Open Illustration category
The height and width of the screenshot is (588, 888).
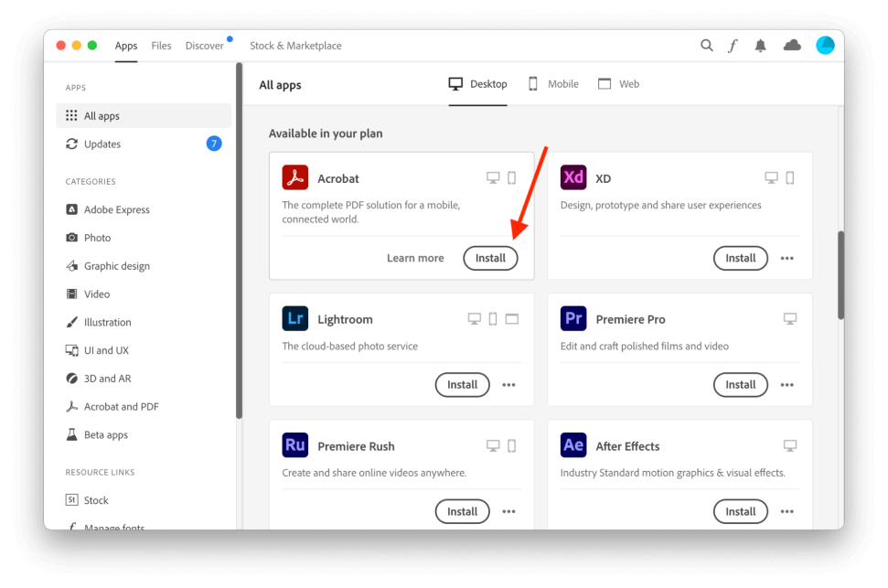pyautogui.click(x=99, y=322)
